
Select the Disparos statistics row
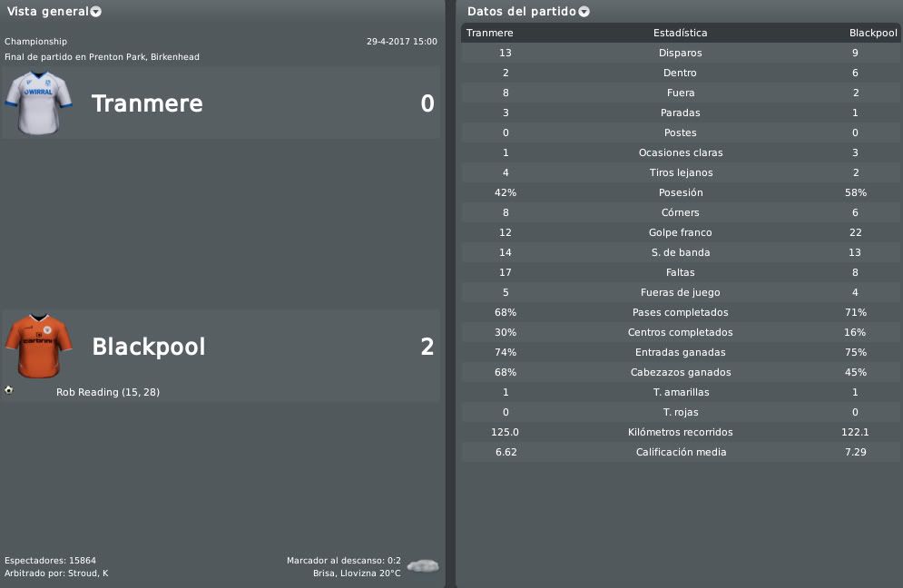(x=681, y=53)
